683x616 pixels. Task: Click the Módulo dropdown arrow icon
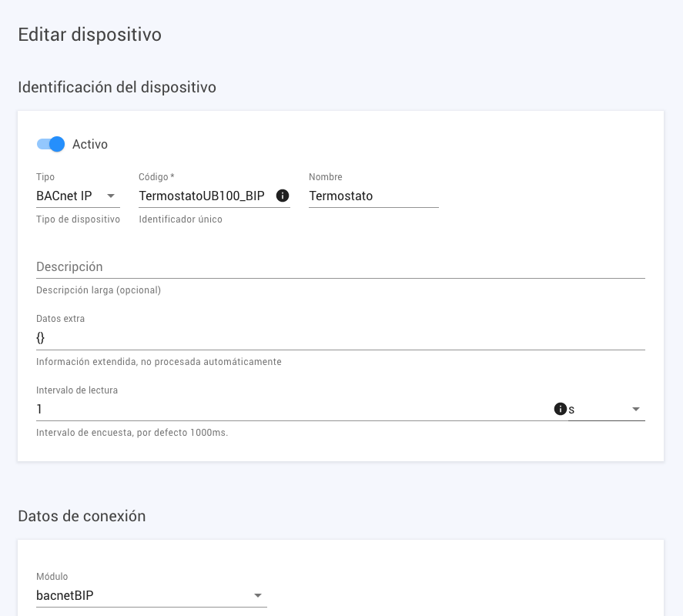click(x=259, y=595)
